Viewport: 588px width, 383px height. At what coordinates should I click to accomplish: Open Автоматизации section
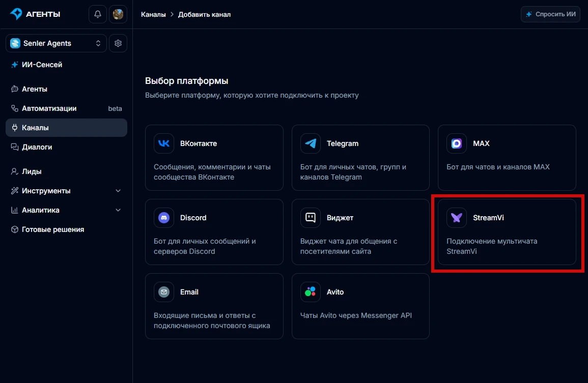tap(66, 108)
